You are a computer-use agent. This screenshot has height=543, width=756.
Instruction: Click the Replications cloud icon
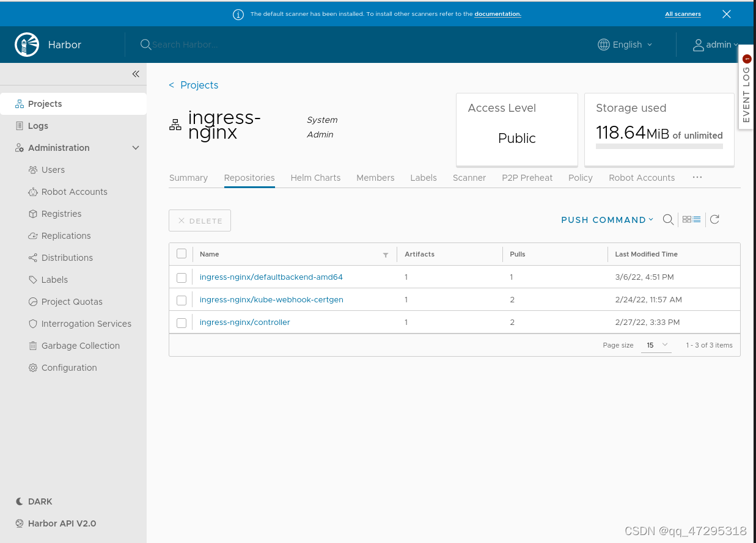click(x=33, y=236)
